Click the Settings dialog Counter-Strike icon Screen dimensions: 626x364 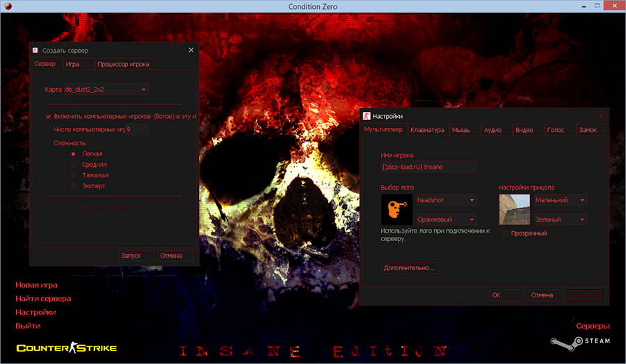tap(367, 116)
